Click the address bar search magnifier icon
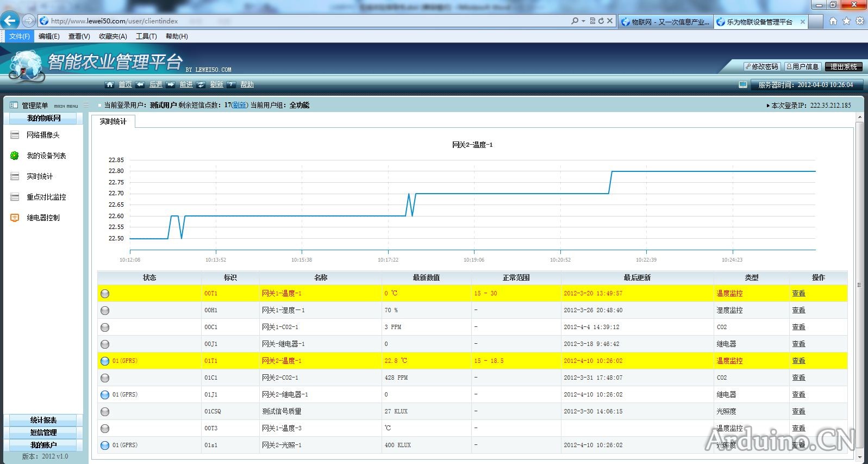 (574, 21)
